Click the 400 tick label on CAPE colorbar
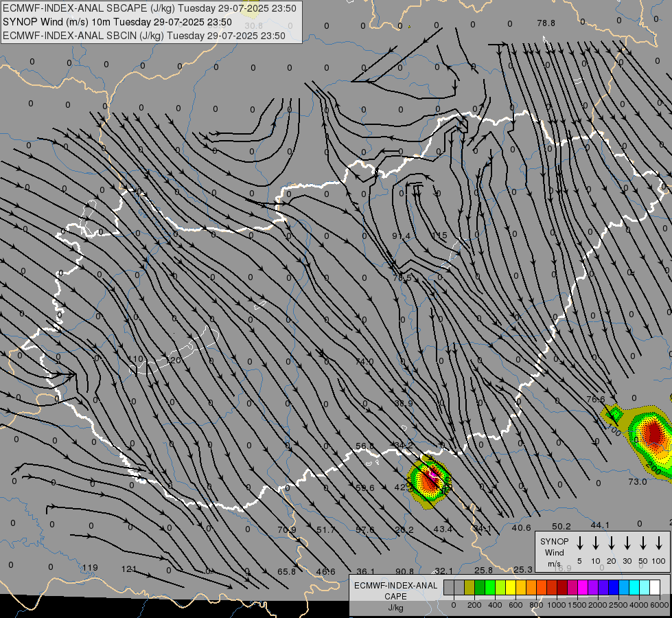The width and height of the screenshot is (672, 618). coord(495,605)
